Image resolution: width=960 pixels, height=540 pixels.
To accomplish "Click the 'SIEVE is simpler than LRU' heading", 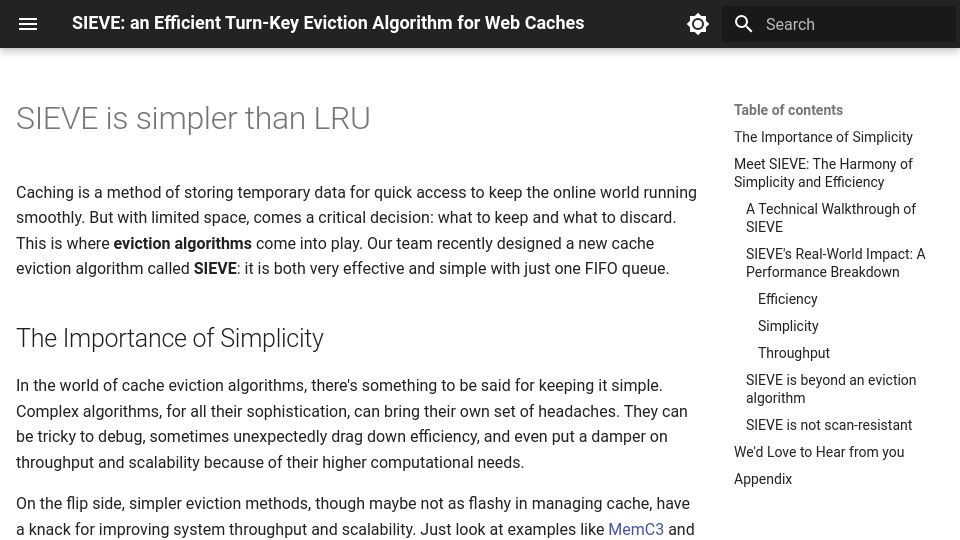I will pos(193,118).
